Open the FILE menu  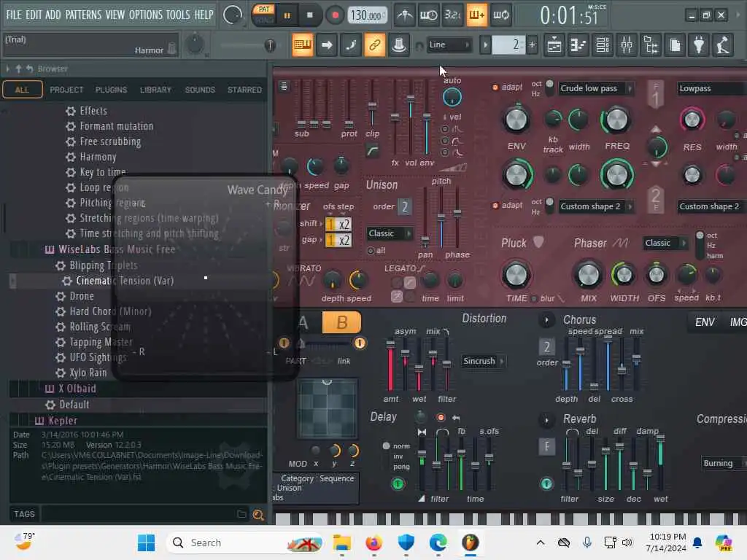click(x=14, y=15)
